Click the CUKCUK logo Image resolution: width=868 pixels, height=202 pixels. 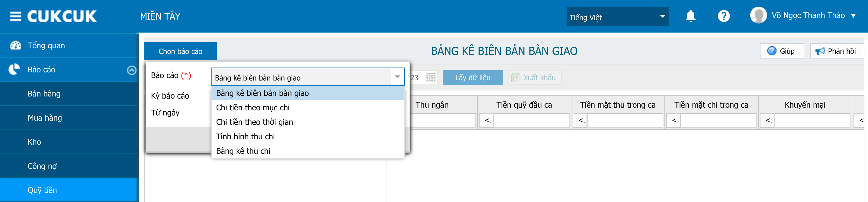point(62,16)
